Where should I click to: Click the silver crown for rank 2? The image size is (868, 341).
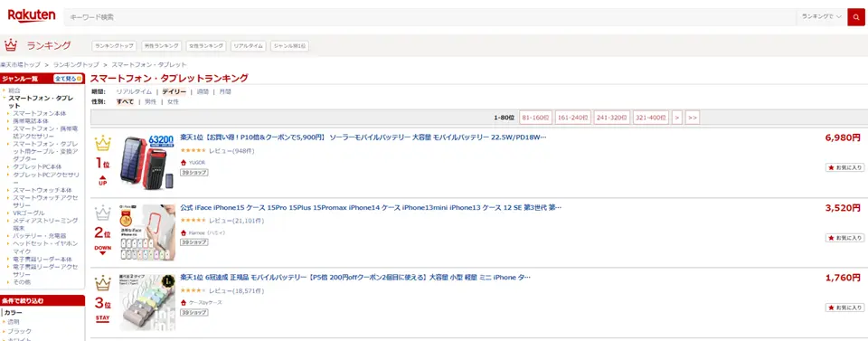(x=102, y=213)
